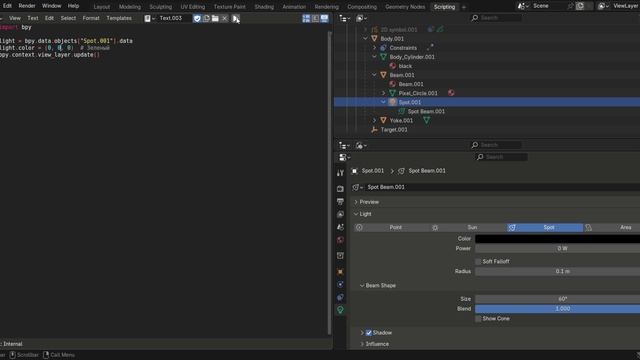Open the Object properties tab
The height and width of the screenshot is (360, 640).
click(340, 272)
